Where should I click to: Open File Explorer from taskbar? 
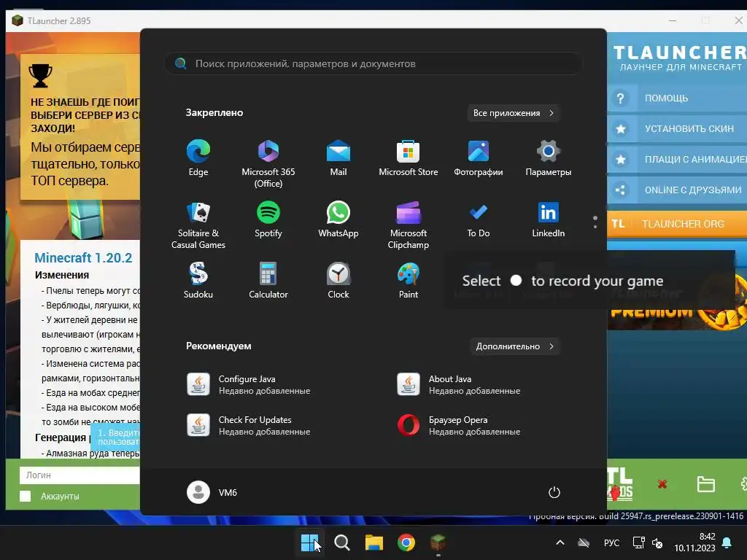(374, 542)
